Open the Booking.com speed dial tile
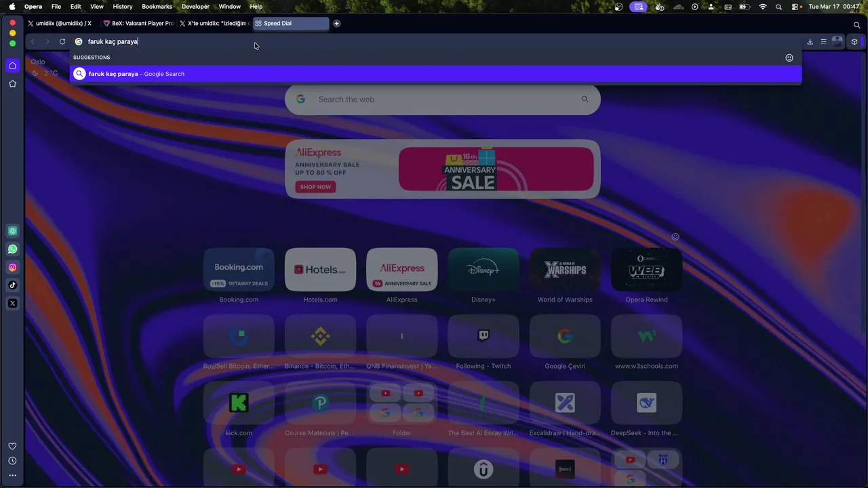This screenshot has height=488, width=868. (239, 270)
